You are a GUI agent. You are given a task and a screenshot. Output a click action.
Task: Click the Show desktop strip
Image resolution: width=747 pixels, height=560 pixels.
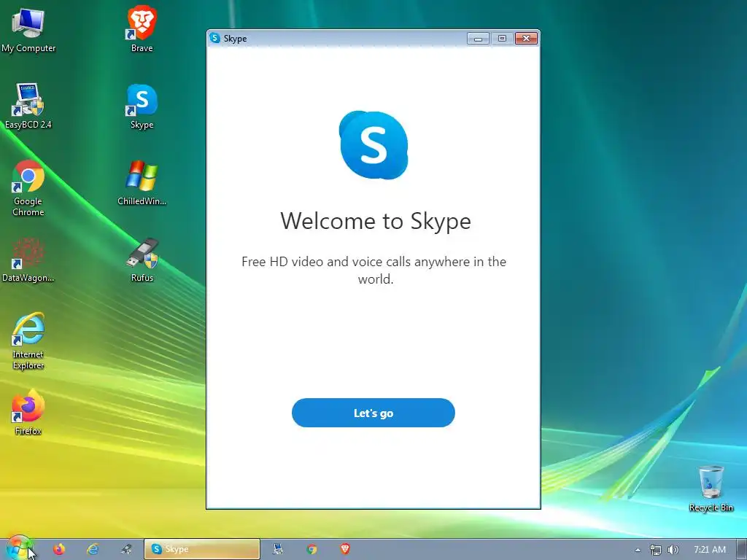741,549
